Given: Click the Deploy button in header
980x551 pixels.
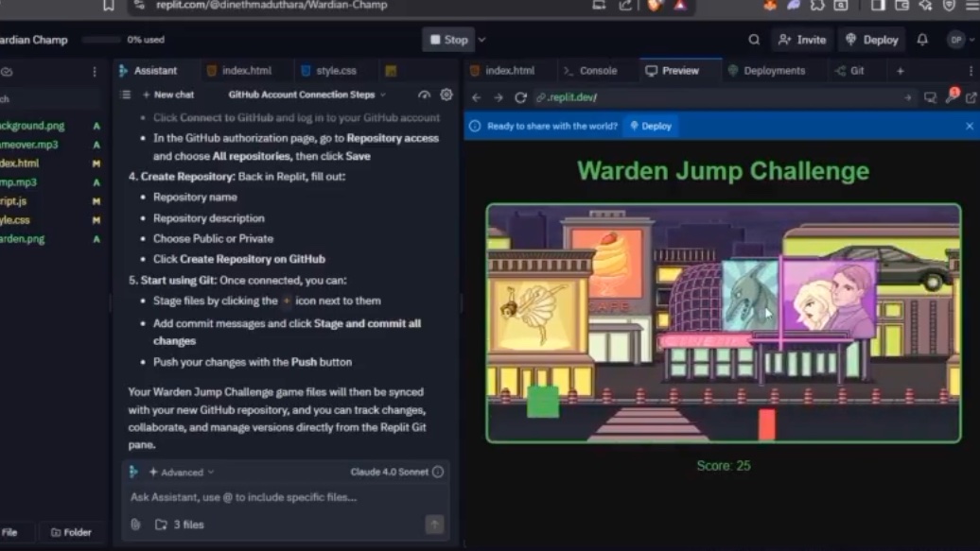Looking at the screenshot, I should tap(872, 40).
